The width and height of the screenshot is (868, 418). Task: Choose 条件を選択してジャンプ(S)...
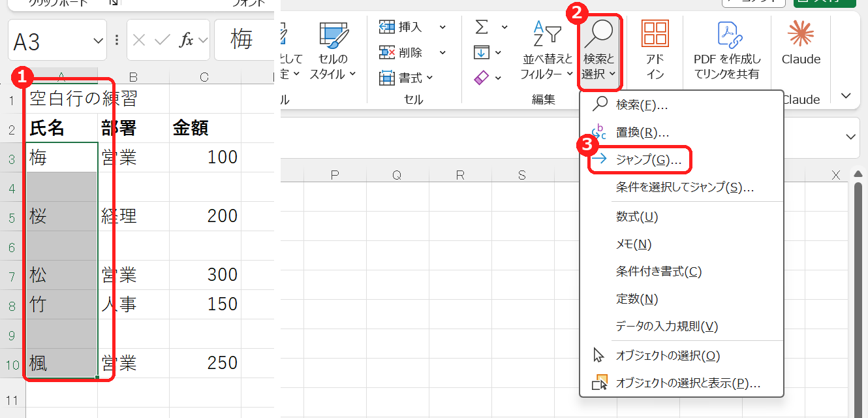coord(681,187)
